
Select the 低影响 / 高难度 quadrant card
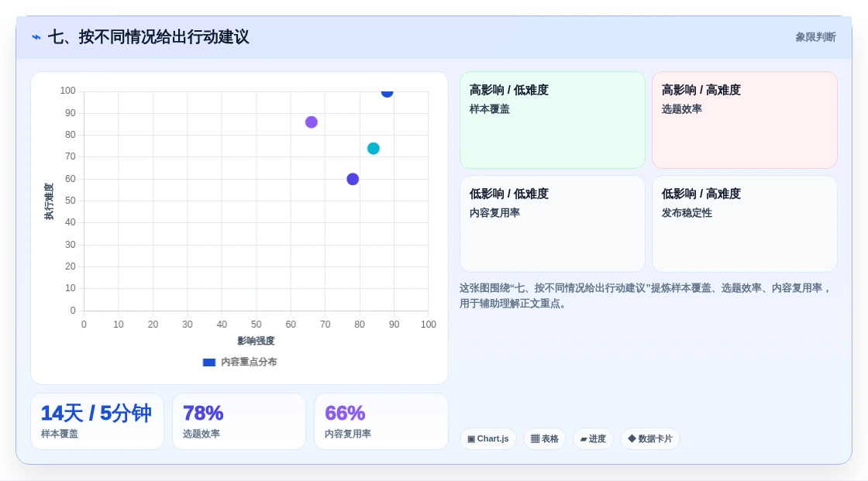click(x=745, y=224)
